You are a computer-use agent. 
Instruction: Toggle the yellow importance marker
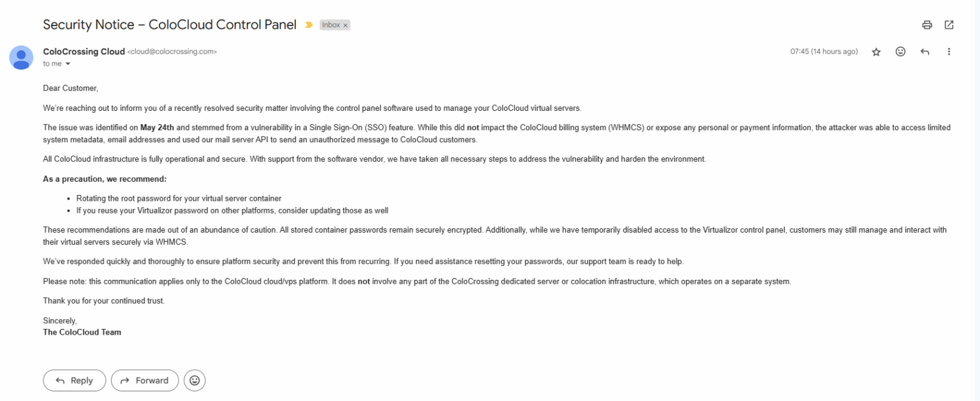tap(309, 25)
